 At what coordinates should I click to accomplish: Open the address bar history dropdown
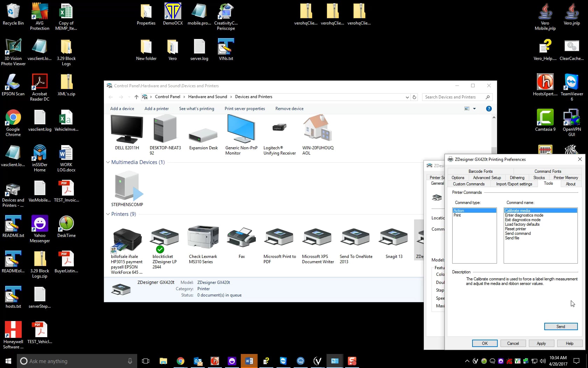(x=407, y=97)
